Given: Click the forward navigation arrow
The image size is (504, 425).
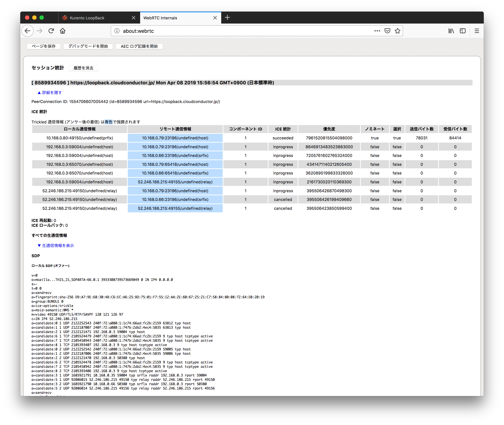Looking at the screenshot, I should pos(39,31).
